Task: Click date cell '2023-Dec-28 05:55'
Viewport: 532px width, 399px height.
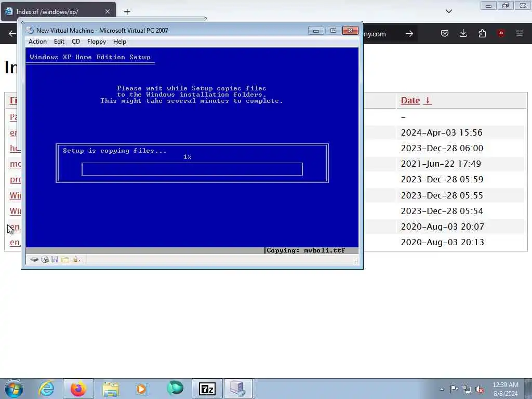Action: click(x=442, y=195)
